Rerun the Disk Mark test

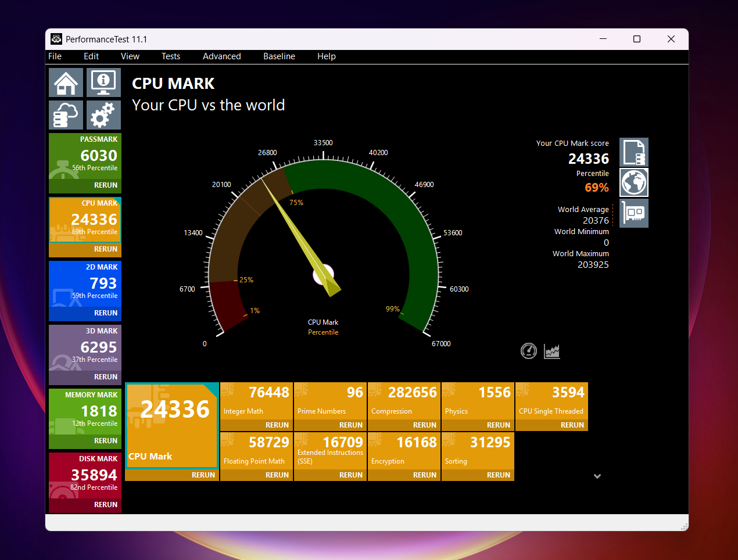(105, 505)
